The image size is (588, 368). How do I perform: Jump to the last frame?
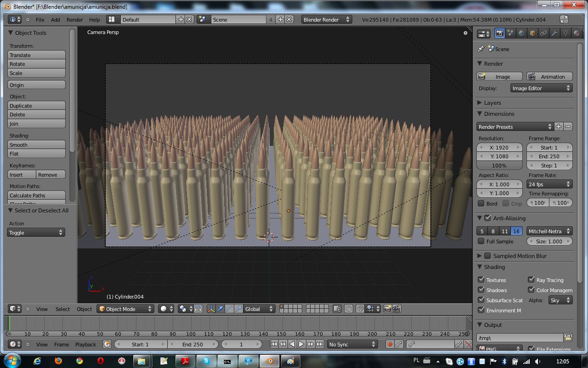point(320,344)
